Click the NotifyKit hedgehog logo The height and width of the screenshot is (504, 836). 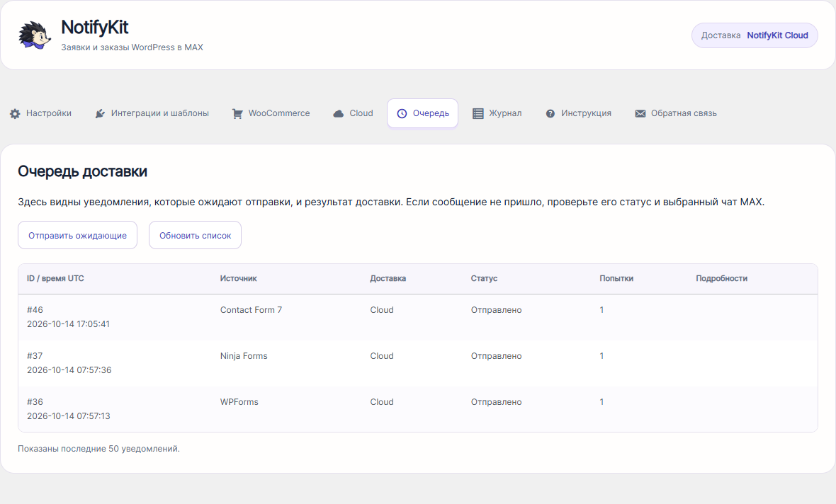click(x=35, y=35)
